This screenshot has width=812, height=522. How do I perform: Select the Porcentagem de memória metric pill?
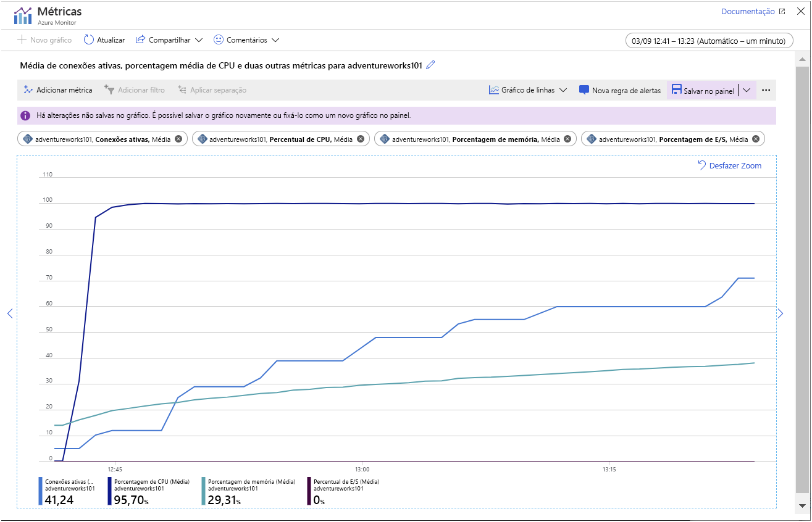click(475, 139)
